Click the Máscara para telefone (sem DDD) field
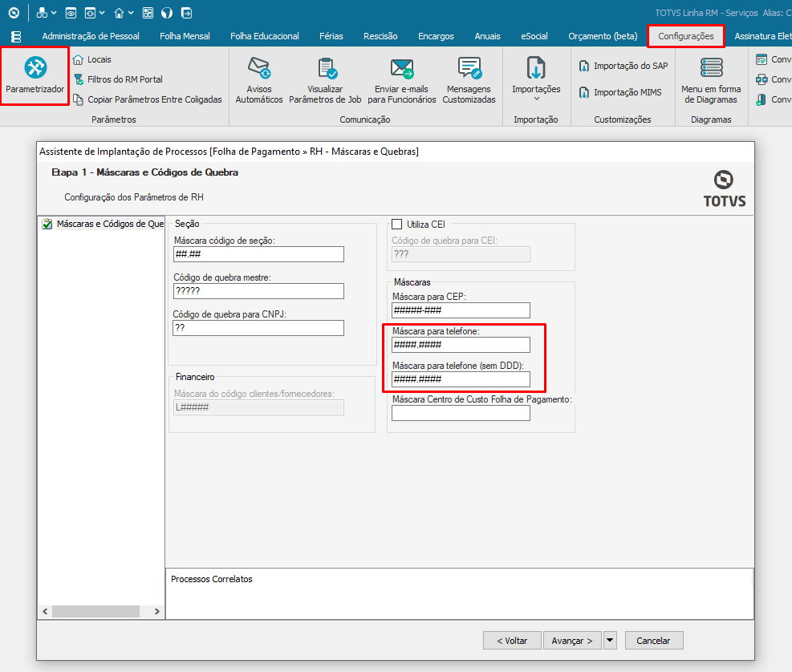 (461, 379)
